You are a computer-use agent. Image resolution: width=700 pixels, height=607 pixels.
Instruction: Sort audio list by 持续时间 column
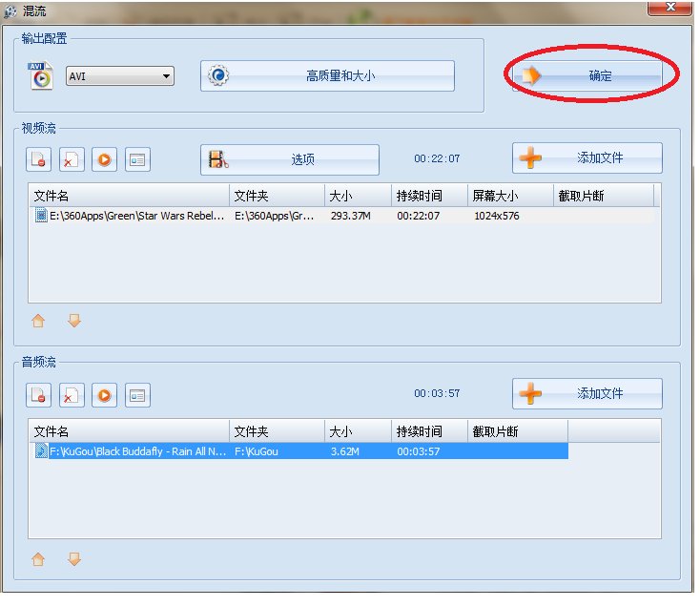pos(429,431)
